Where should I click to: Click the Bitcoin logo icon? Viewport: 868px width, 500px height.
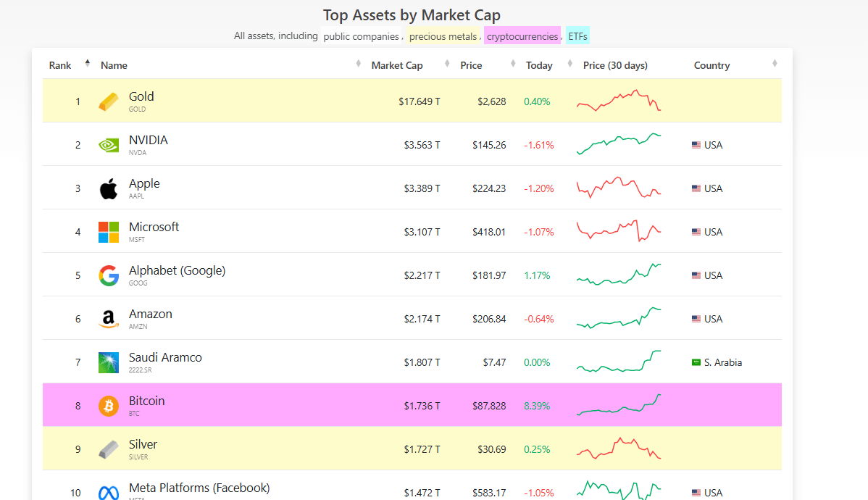click(x=109, y=406)
